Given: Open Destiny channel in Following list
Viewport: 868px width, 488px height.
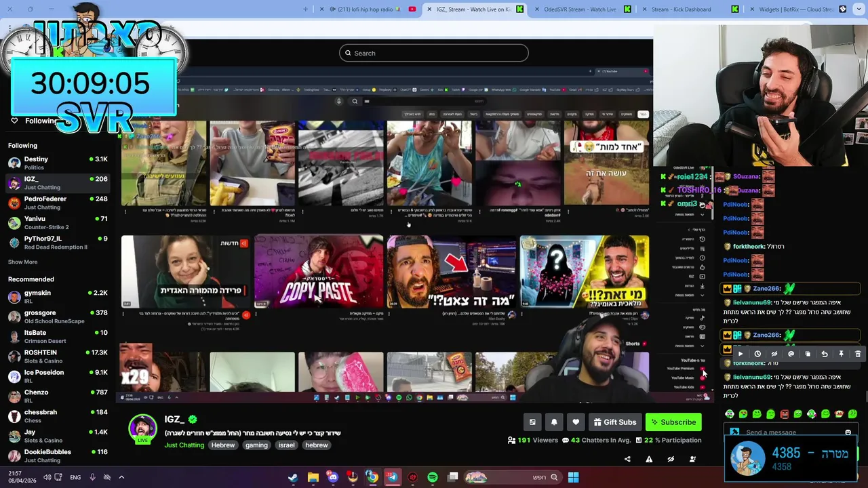Looking at the screenshot, I should (58, 163).
